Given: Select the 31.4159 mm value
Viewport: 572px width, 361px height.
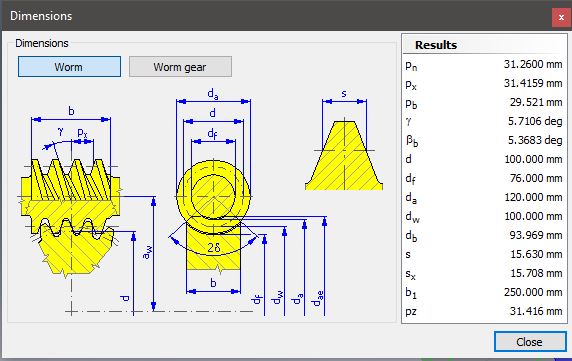Looking at the screenshot, I should [x=533, y=84].
